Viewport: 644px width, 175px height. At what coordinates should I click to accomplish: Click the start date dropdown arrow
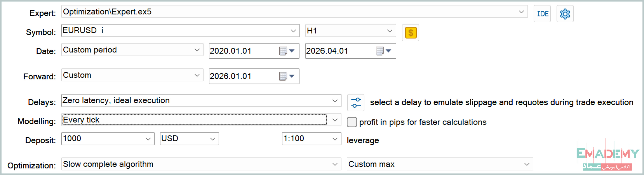click(292, 51)
